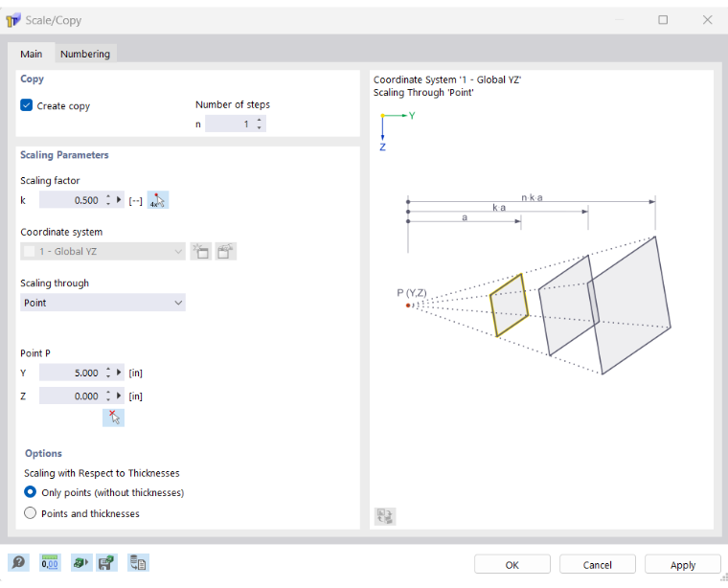
Task: Click the Scale/Copy title bar app icon
Action: [13, 20]
